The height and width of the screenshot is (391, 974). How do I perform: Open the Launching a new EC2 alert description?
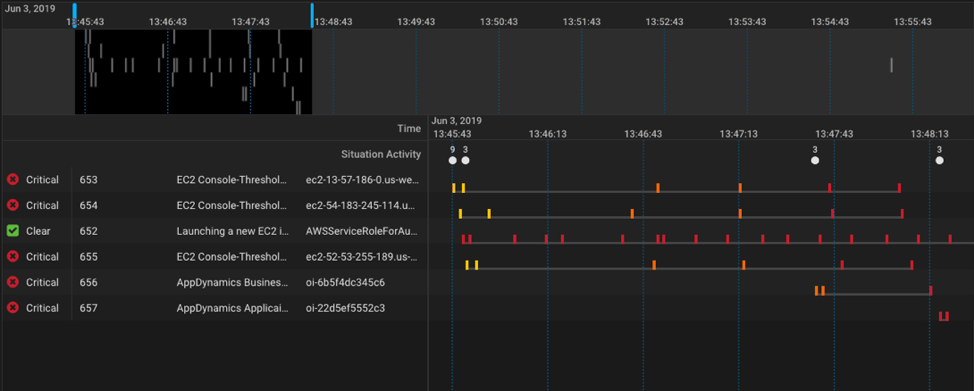click(233, 231)
